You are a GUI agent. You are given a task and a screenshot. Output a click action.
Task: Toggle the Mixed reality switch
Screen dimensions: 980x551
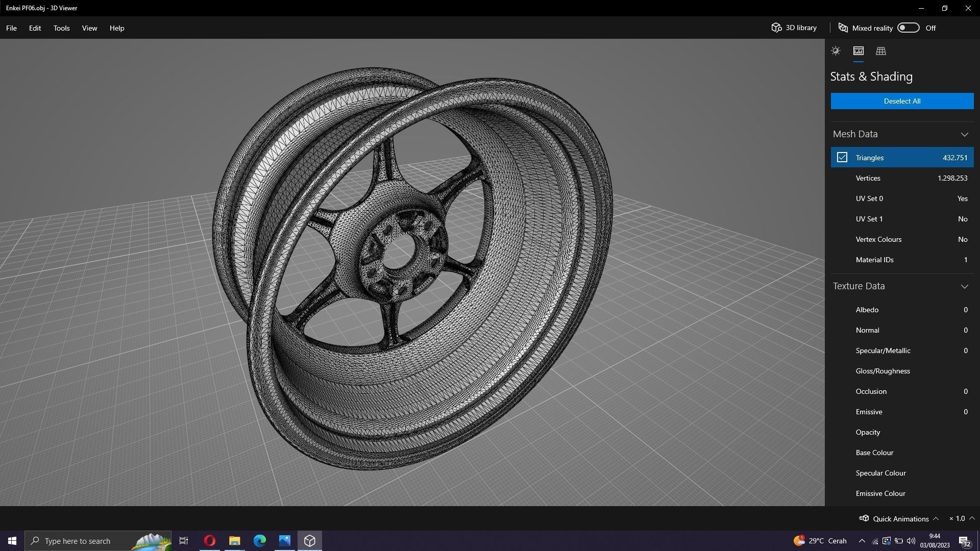pyautogui.click(x=908, y=28)
